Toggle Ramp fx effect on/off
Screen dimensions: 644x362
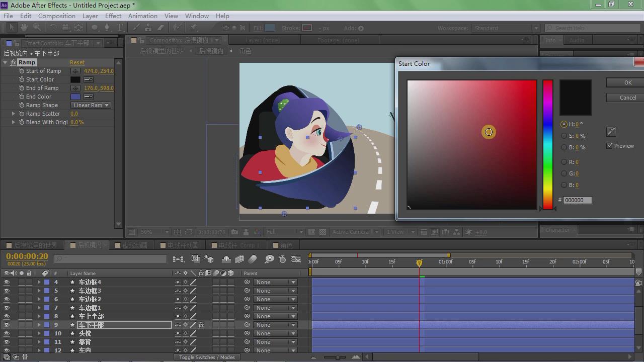click(13, 63)
